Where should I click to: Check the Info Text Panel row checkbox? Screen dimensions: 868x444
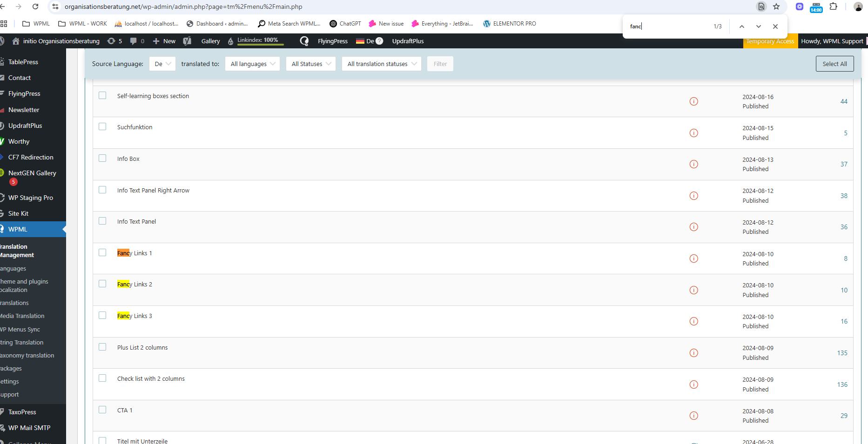pos(102,221)
